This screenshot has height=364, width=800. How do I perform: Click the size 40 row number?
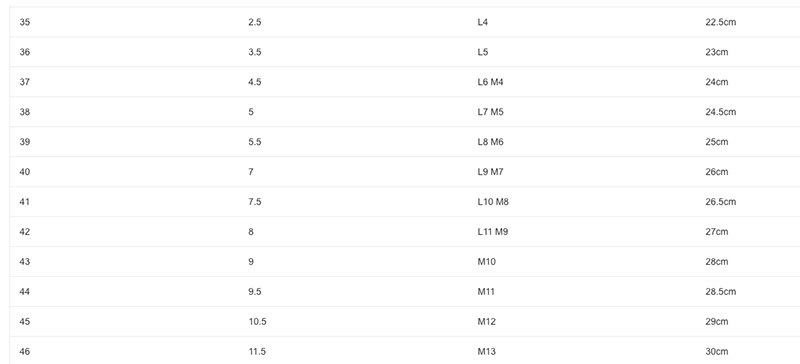pyautogui.click(x=24, y=172)
